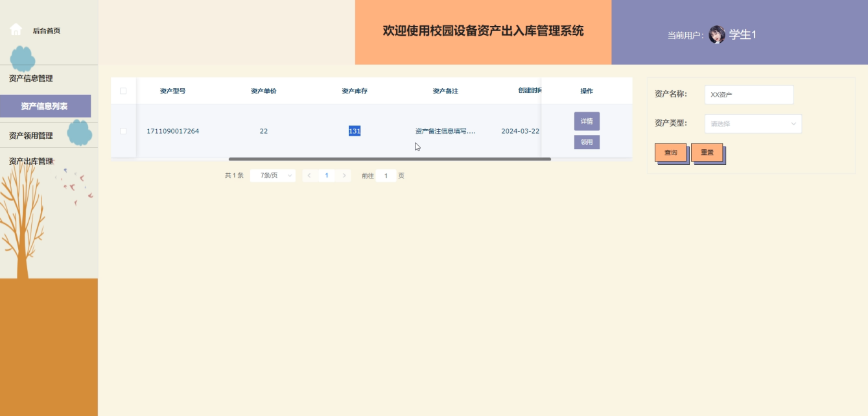Click the table's horizontal scrollbar
The image size is (868, 416).
(390, 159)
